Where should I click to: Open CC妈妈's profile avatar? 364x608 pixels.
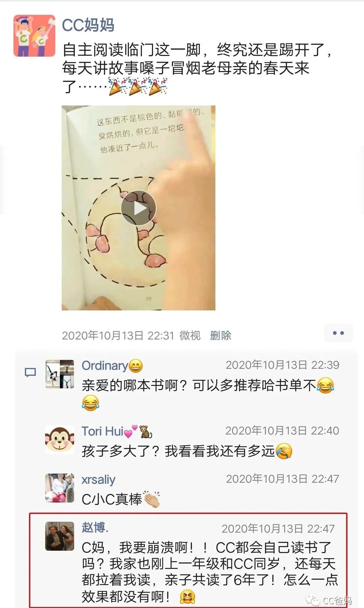click(34, 36)
